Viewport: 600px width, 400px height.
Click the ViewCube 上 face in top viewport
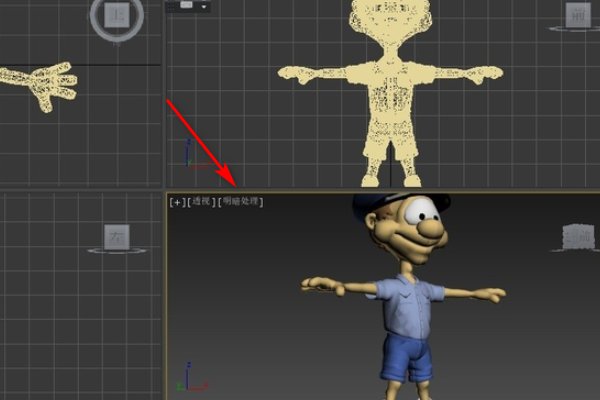117,15
